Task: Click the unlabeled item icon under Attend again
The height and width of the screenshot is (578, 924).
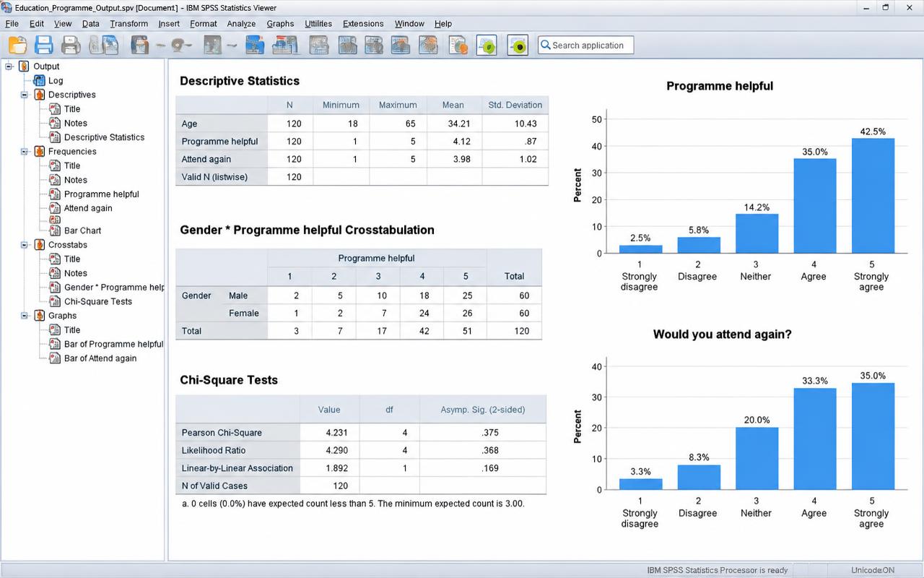Action: click(55, 219)
